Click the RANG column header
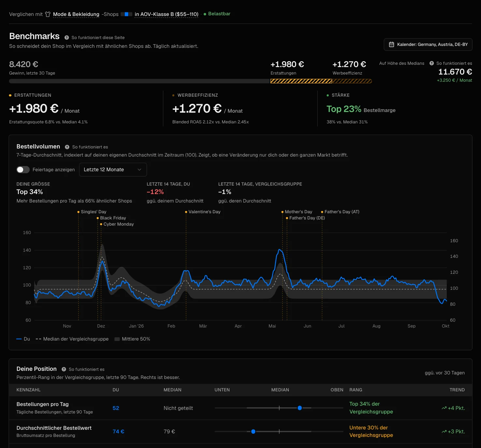This screenshot has width=481, height=448. click(356, 390)
